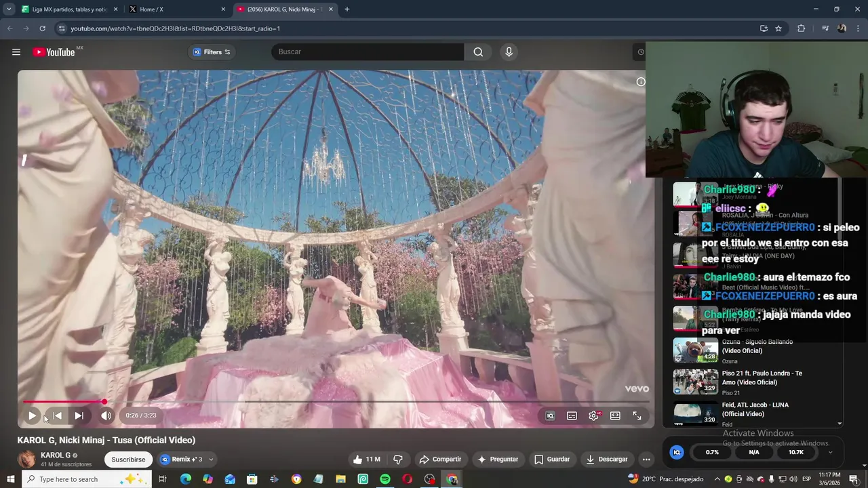Open the Windows Start menu
Viewport: 868px width, 488px height.
tap(10, 479)
